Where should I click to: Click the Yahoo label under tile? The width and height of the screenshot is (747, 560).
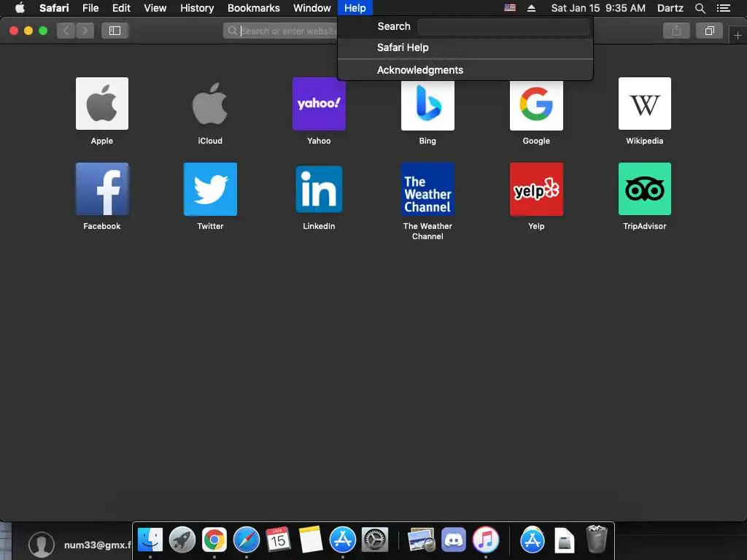click(x=319, y=141)
